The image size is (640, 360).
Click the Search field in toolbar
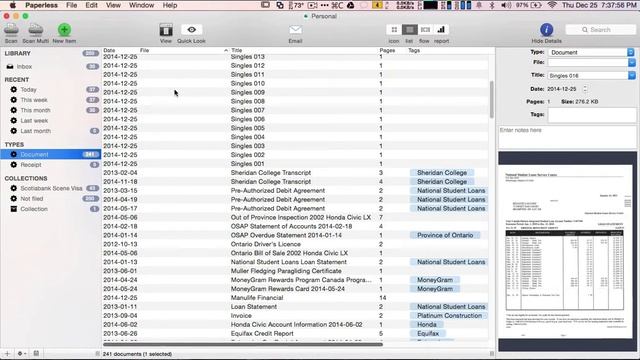pos(600,30)
